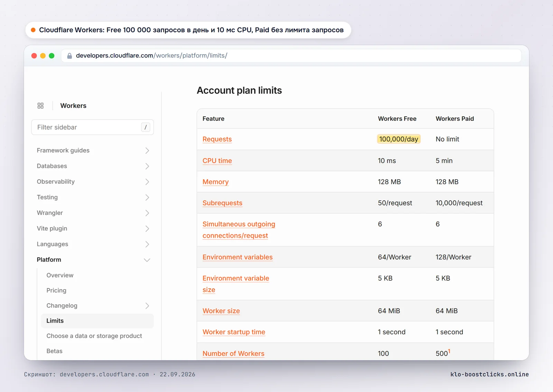This screenshot has width=553, height=392.
Task: Open the Simultaneous outgoing connections/request link
Action: [x=239, y=230]
